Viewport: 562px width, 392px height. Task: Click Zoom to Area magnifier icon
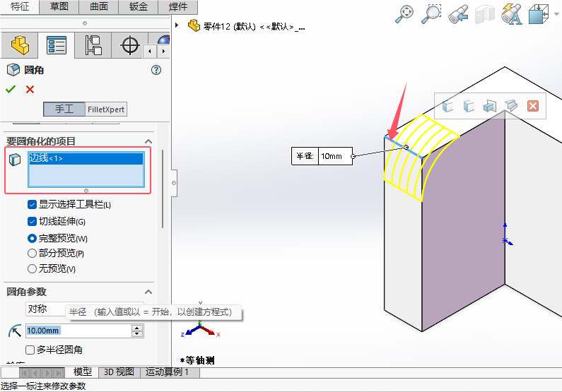click(431, 13)
